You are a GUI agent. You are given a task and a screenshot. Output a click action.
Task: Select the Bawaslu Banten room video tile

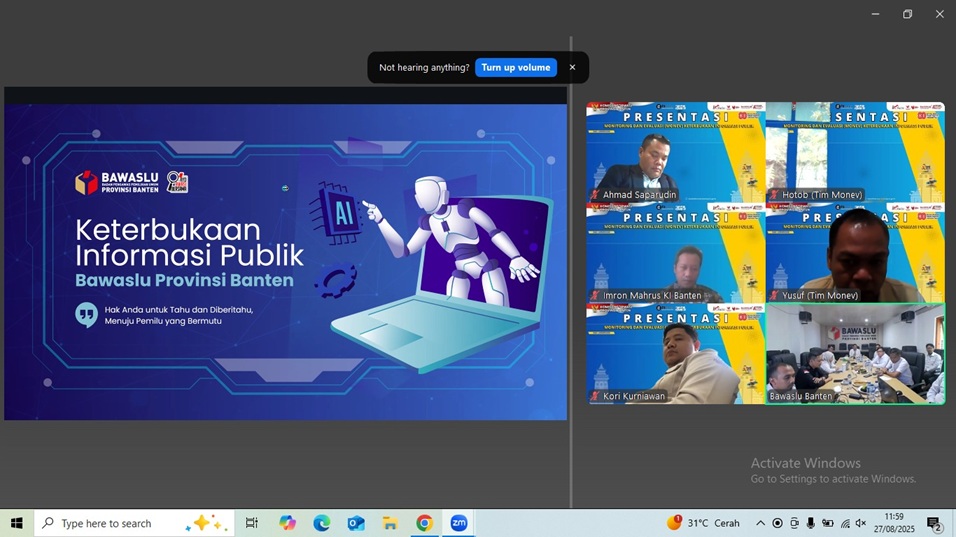855,354
